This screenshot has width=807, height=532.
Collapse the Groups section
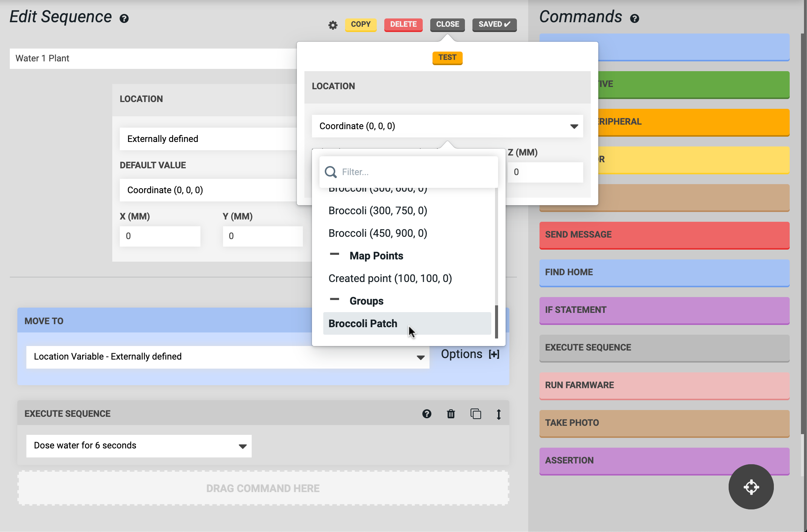[334, 300]
